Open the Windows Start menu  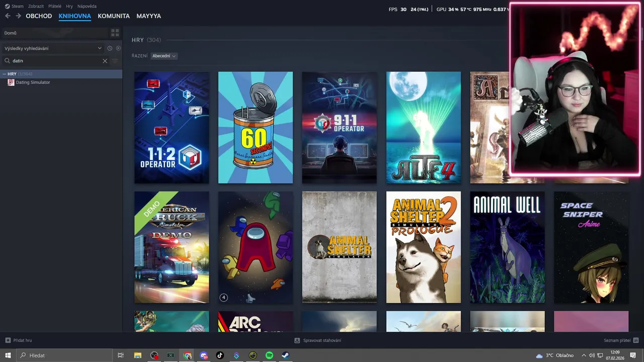point(8,355)
